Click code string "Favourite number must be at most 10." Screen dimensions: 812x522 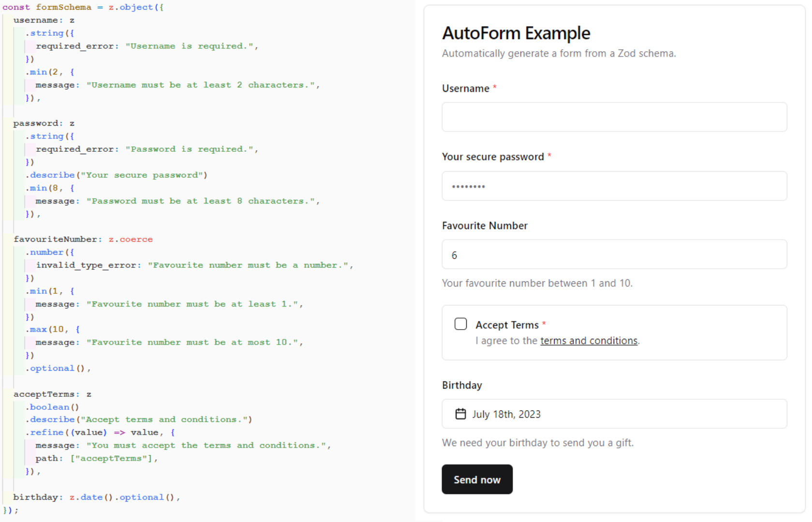tap(192, 342)
